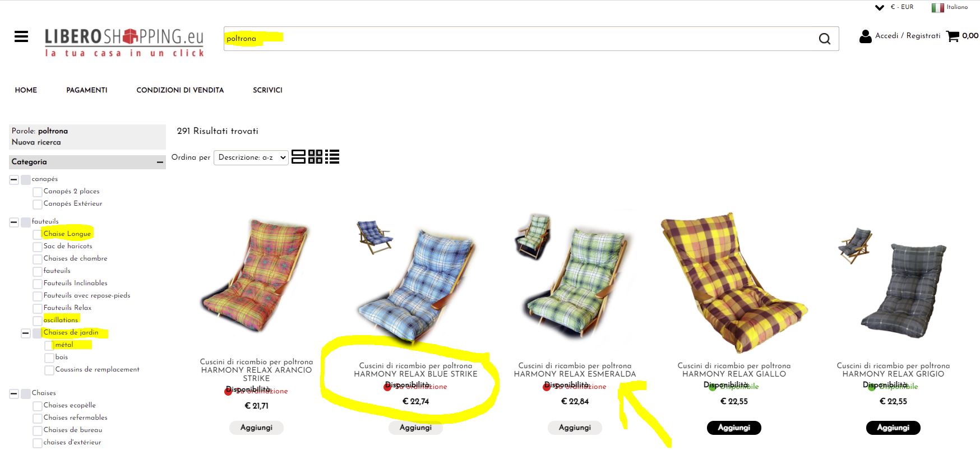Collapse the Categoria panel header

[x=160, y=162]
